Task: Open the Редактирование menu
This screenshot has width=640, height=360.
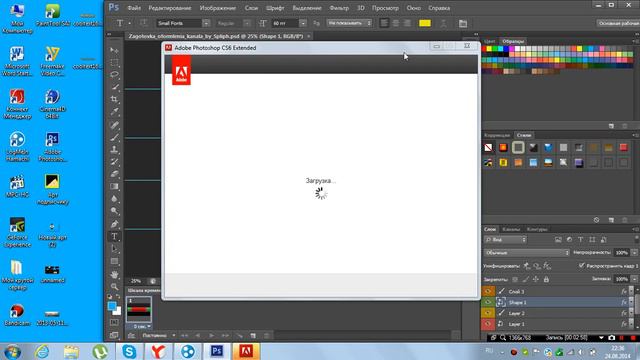Action: [169, 8]
